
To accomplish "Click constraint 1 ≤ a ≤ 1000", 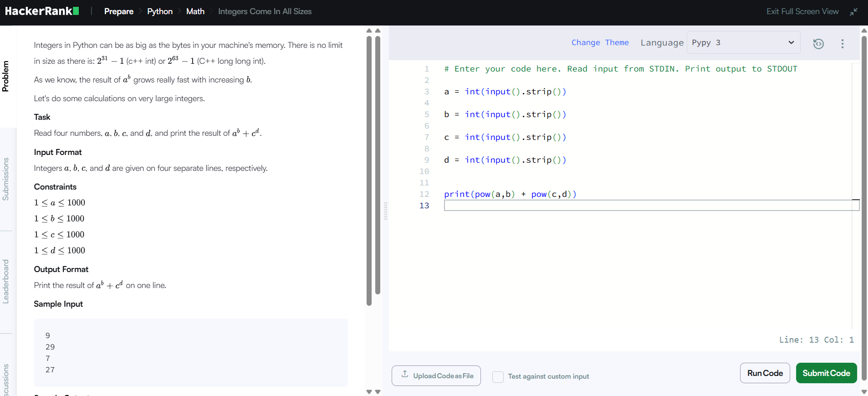I will 60,203.
